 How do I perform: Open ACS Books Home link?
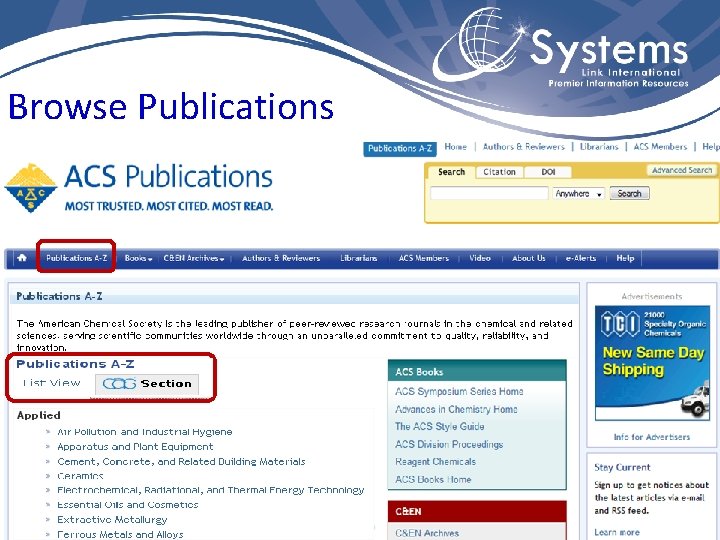click(433, 479)
